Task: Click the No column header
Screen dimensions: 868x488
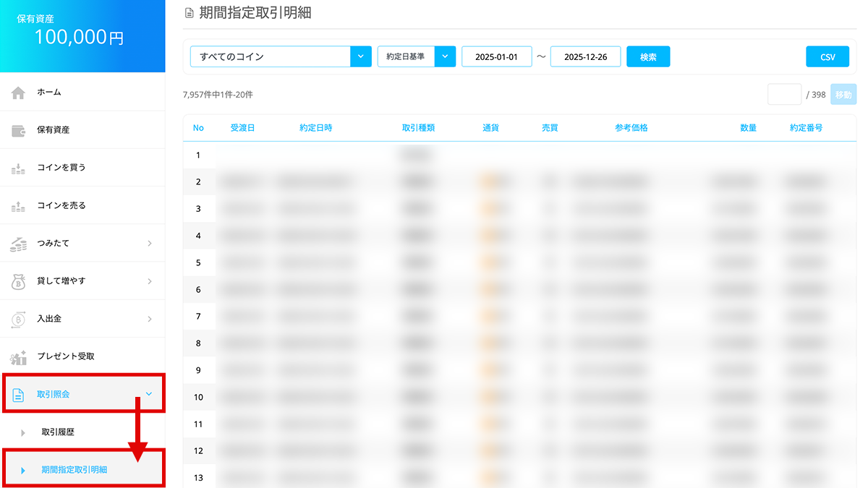Action: (x=198, y=128)
